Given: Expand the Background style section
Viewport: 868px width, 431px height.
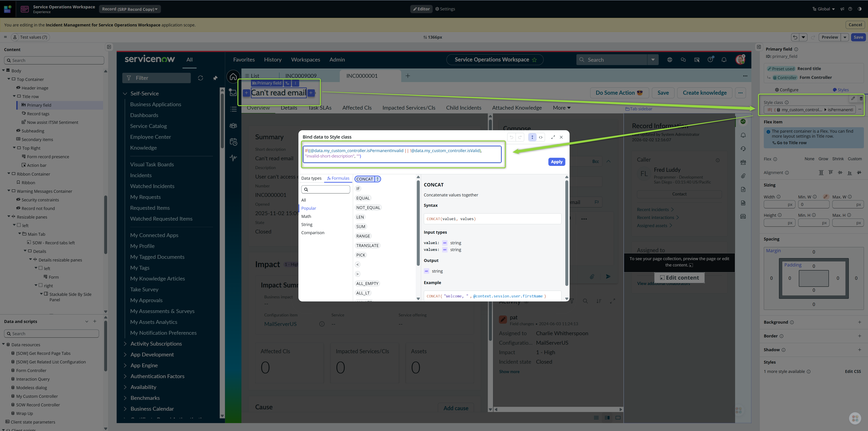Looking at the screenshot, I should [x=859, y=322].
